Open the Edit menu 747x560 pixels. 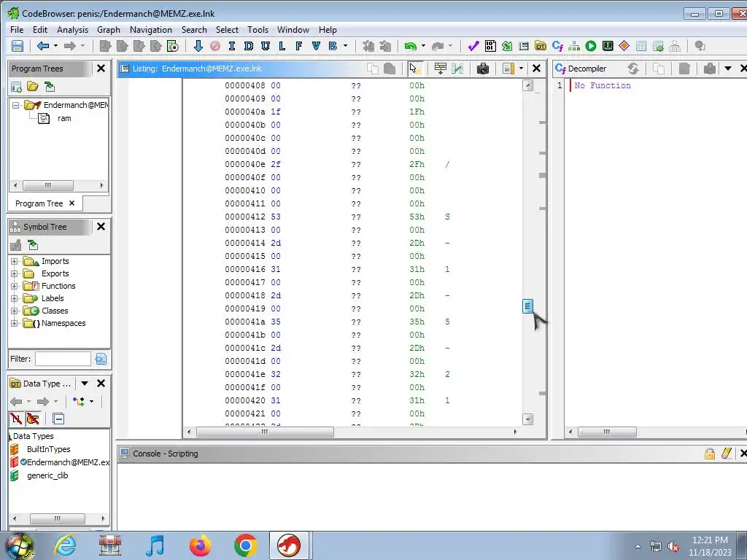point(40,29)
